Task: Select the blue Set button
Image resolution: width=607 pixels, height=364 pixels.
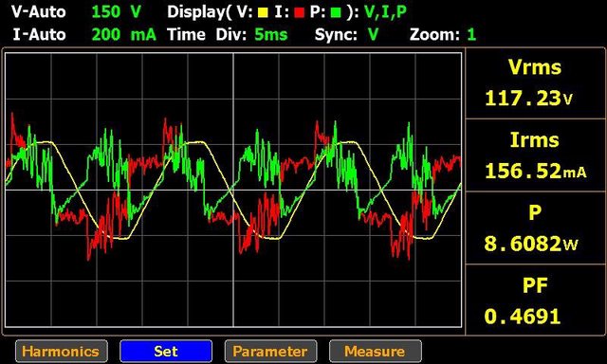Action: [x=166, y=352]
